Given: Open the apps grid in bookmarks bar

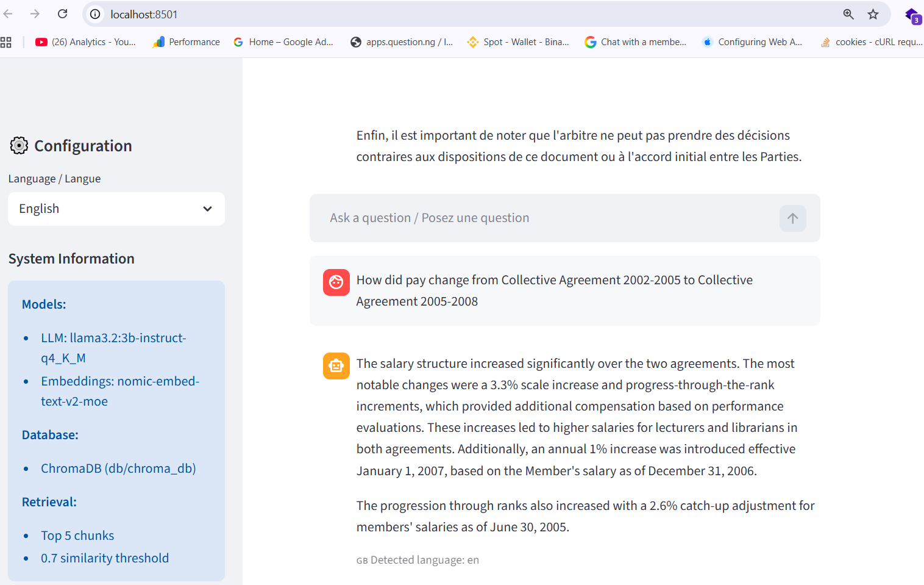Looking at the screenshot, I should (x=6, y=42).
